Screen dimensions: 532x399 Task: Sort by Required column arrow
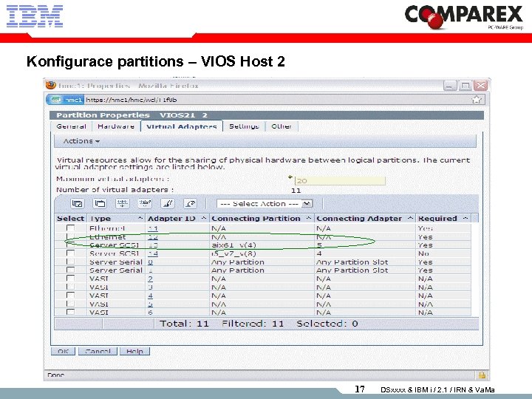click(x=465, y=218)
